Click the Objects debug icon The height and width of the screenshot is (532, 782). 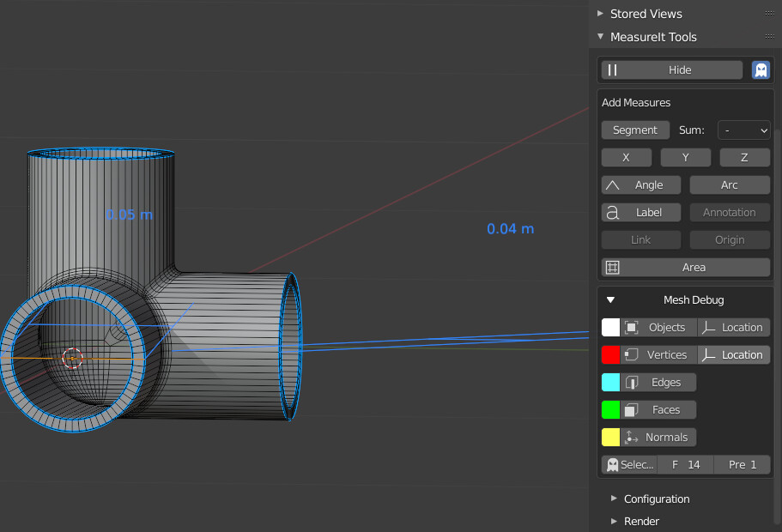633,327
